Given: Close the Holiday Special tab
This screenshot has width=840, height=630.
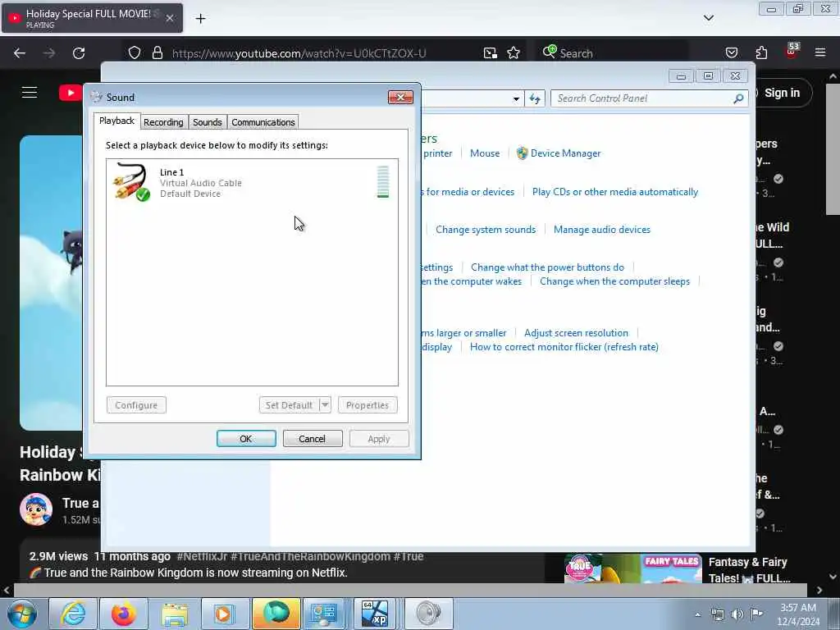Looking at the screenshot, I should point(169,18).
